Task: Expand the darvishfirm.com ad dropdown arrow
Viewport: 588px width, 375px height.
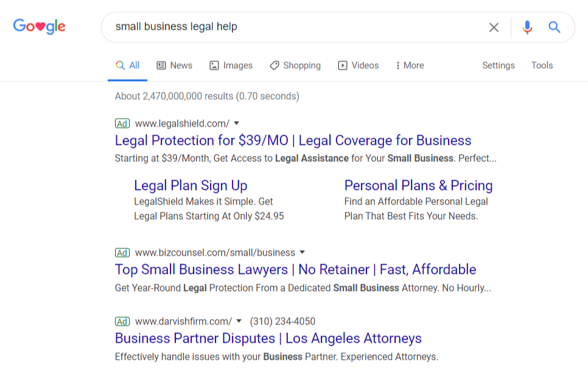Action: (x=239, y=321)
